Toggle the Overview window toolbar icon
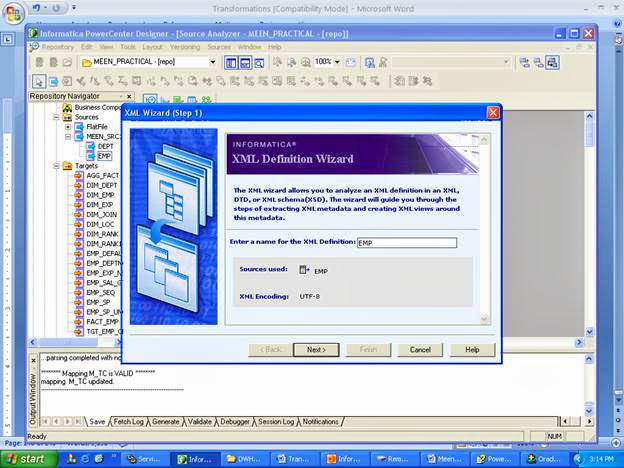Viewport: 624px width, 468px height. (x=259, y=62)
